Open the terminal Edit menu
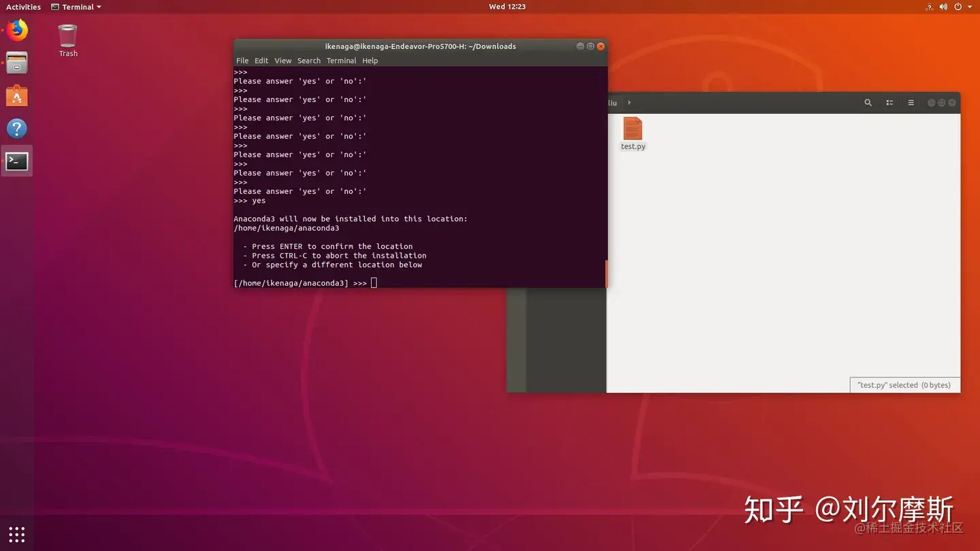The height and width of the screenshot is (551, 980). click(x=261, y=61)
